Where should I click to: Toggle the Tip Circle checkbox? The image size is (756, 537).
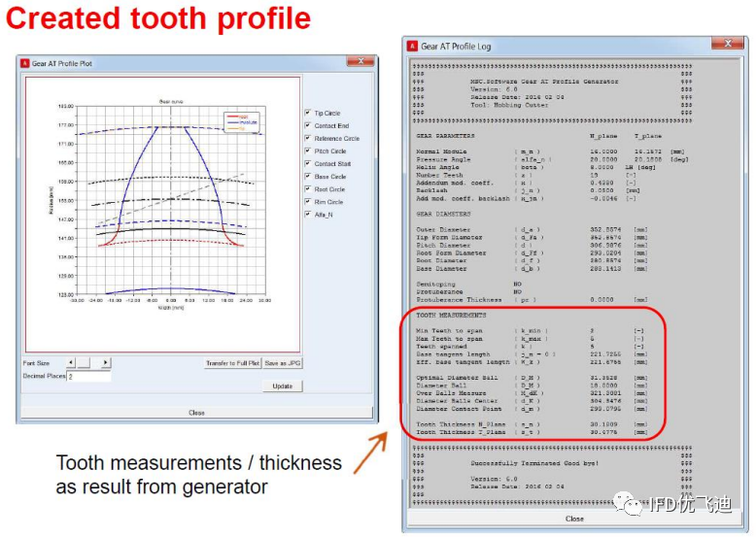308,113
